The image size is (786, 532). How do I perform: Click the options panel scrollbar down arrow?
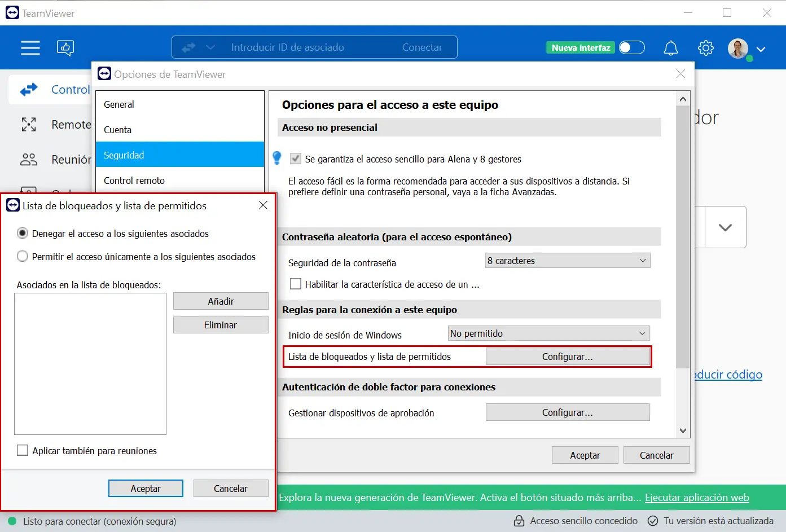click(x=683, y=430)
